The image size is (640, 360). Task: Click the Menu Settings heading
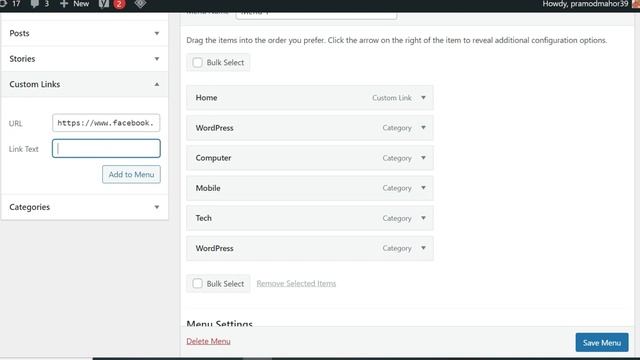pyautogui.click(x=220, y=324)
